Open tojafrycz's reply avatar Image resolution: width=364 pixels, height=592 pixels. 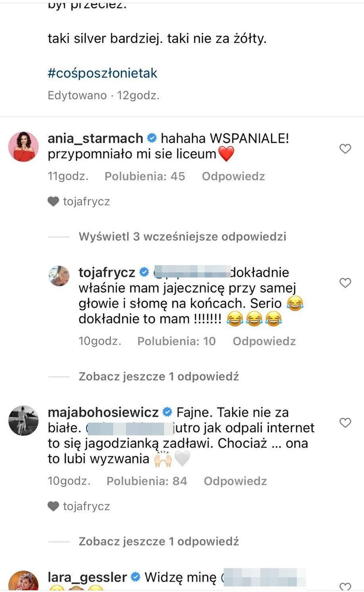(x=60, y=275)
